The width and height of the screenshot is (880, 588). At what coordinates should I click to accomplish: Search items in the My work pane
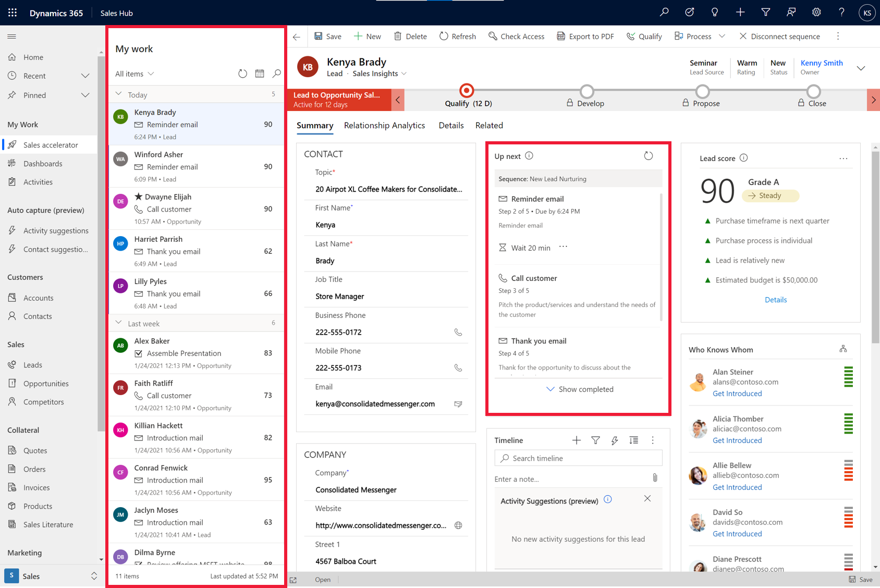tap(276, 73)
